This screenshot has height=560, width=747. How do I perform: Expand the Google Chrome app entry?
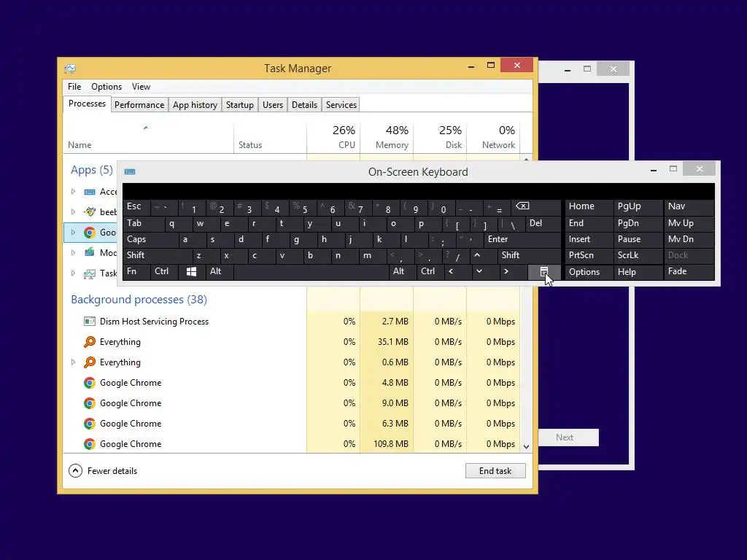pyautogui.click(x=74, y=233)
